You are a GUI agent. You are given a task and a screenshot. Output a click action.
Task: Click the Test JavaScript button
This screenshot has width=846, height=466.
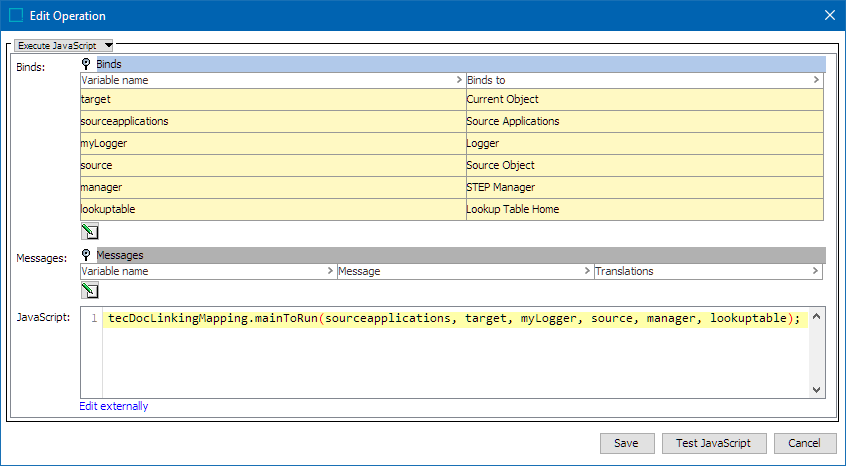[713, 443]
